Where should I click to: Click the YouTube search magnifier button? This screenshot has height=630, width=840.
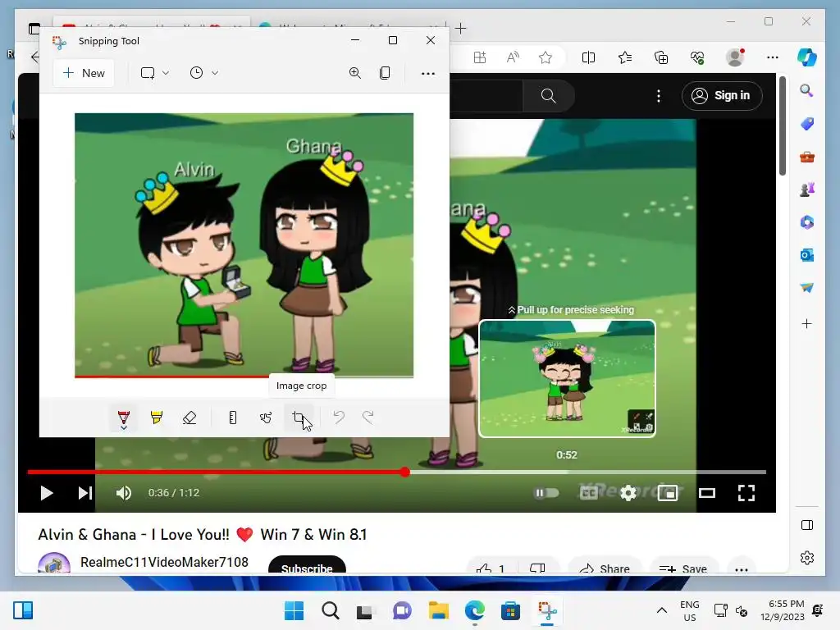[548, 96]
